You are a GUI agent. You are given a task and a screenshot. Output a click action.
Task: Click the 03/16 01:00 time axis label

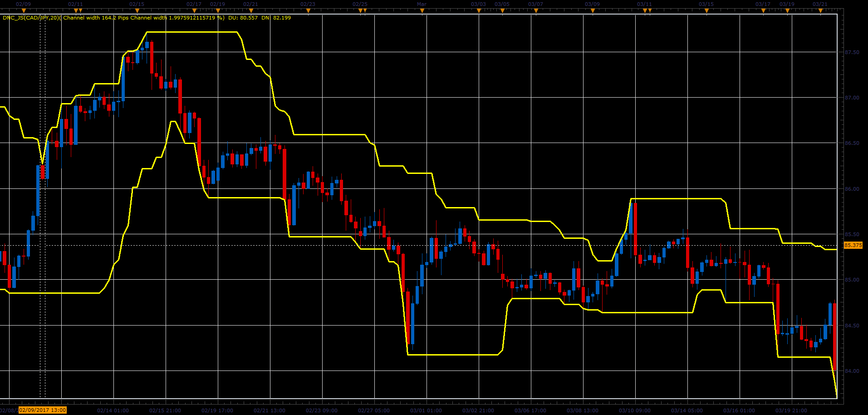click(x=739, y=410)
